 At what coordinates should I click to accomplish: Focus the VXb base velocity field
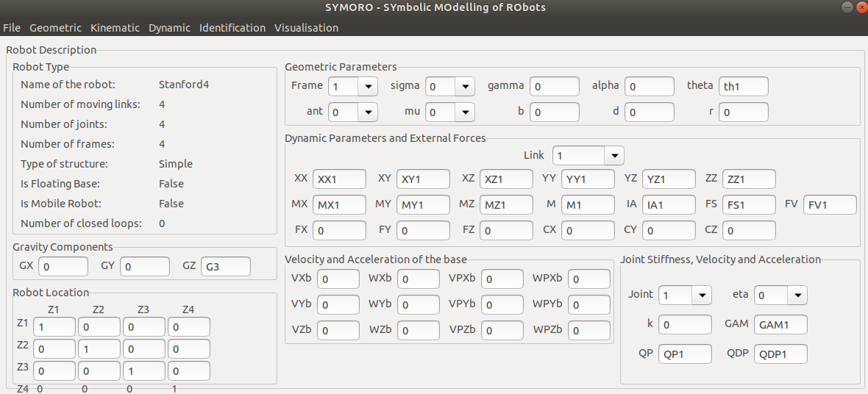[x=338, y=279]
